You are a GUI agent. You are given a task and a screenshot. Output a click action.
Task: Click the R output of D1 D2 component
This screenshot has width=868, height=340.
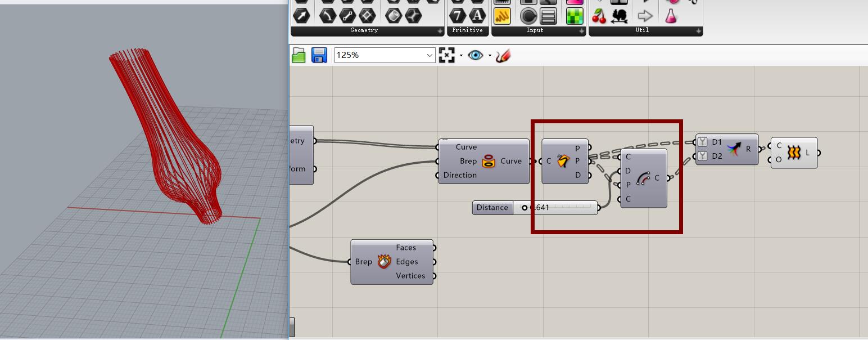(748, 149)
